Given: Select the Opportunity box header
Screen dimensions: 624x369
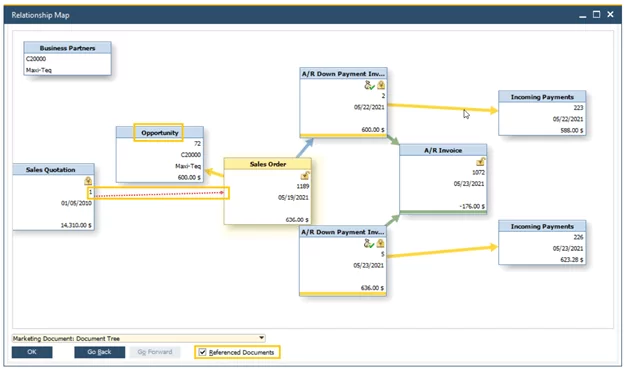Looking at the screenshot, I should click(160, 133).
